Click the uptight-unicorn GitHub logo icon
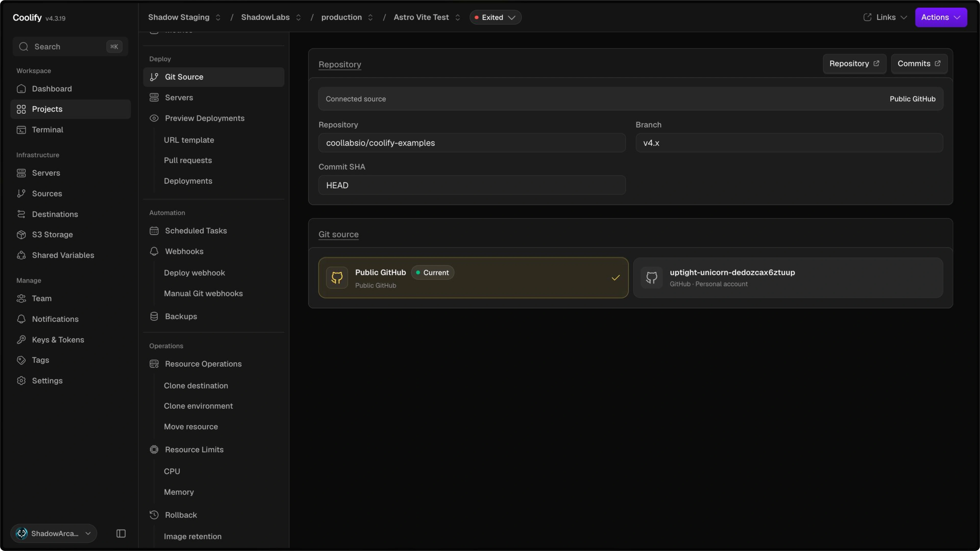The width and height of the screenshot is (980, 551). tap(652, 278)
